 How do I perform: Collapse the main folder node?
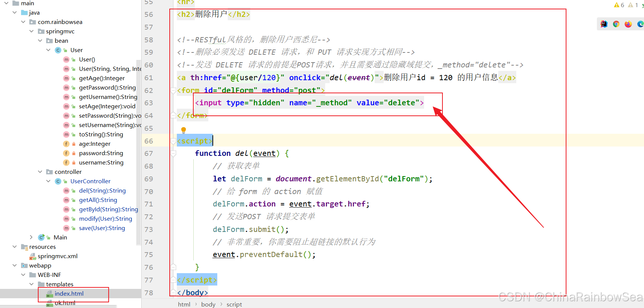pos(6,3)
